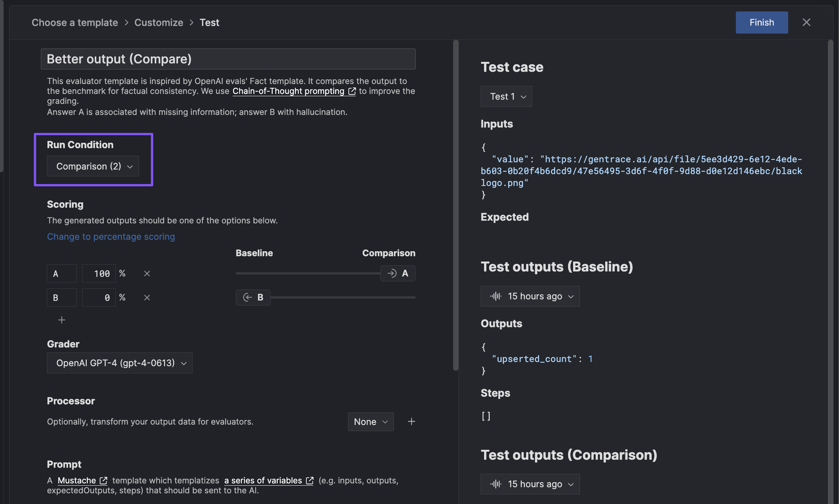Click the Test outputs (Baseline) heading
Image resolution: width=839 pixels, height=504 pixels.
click(x=557, y=267)
